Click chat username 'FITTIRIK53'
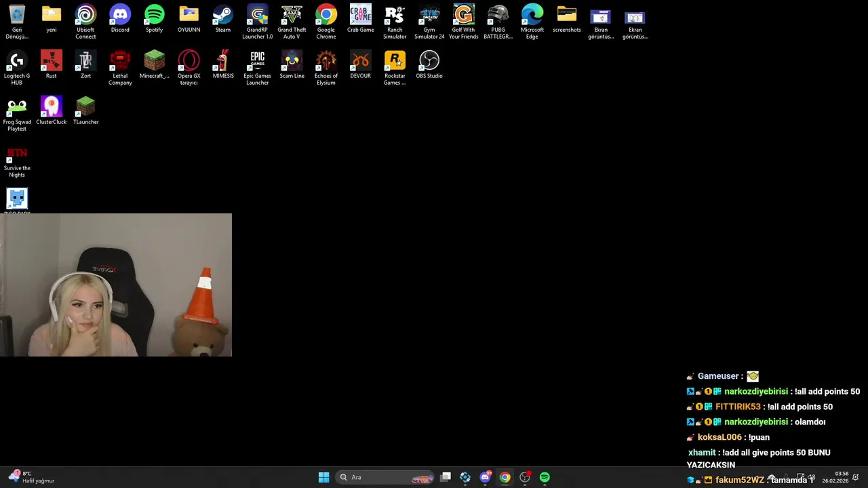868x488 pixels. click(738, 407)
